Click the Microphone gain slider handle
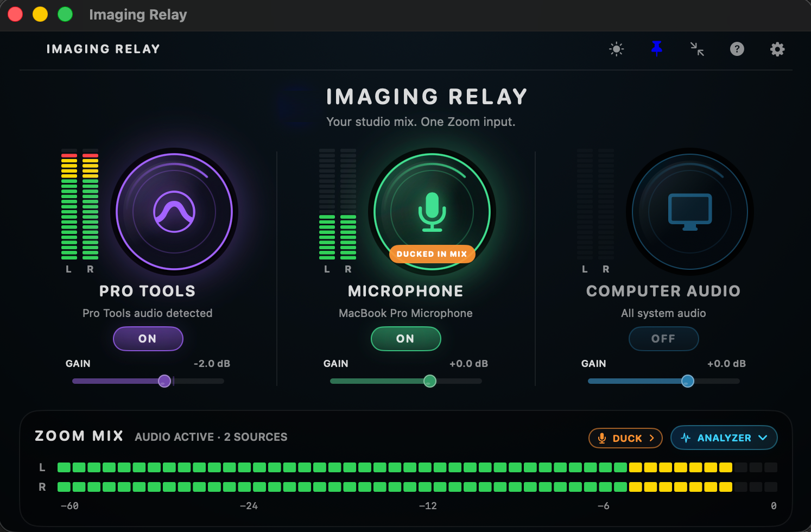This screenshot has width=811, height=532. click(x=430, y=381)
